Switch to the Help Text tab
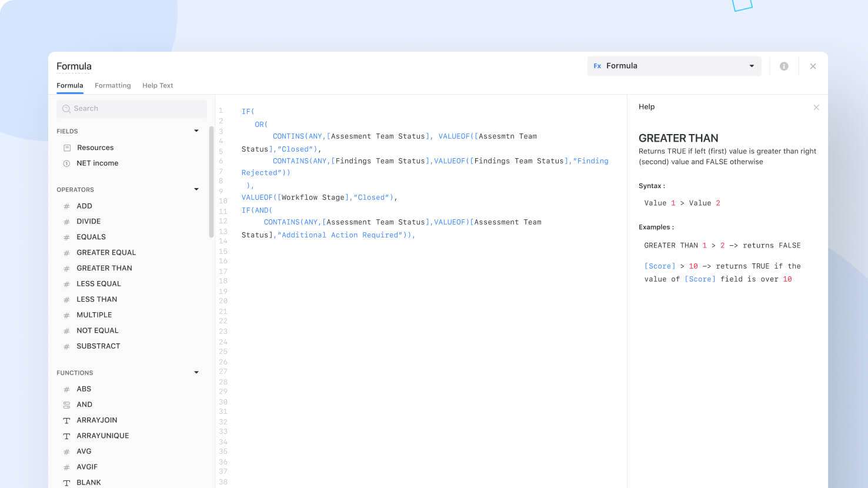The height and width of the screenshot is (488, 868). tap(158, 85)
